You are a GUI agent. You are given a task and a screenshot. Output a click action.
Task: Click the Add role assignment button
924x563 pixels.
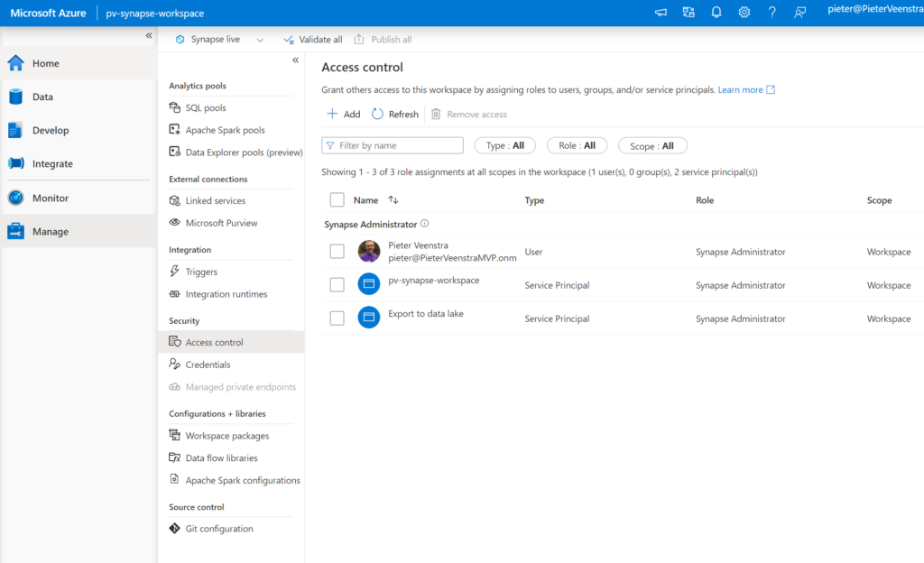344,115
